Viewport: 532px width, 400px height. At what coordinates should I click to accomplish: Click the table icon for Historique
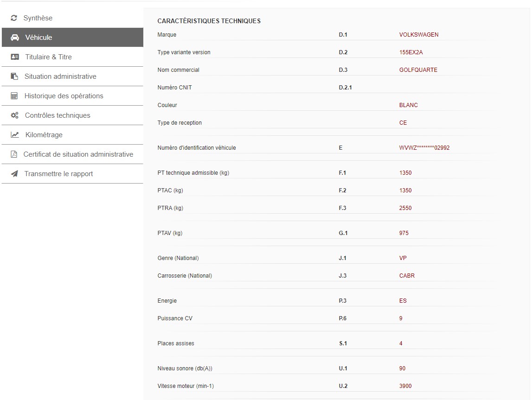[x=14, y=96]
